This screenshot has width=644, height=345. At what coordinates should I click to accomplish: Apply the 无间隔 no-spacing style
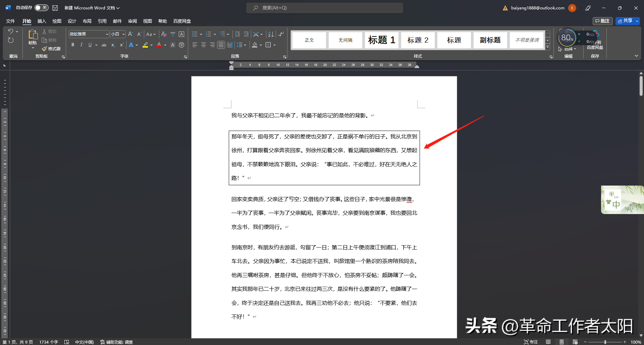345,40
